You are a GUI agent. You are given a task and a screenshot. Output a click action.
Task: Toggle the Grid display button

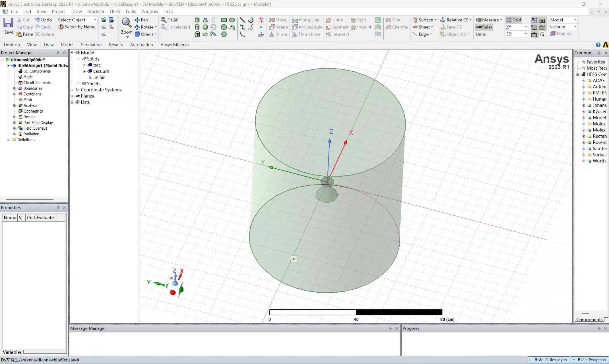[x=513, y=20]
